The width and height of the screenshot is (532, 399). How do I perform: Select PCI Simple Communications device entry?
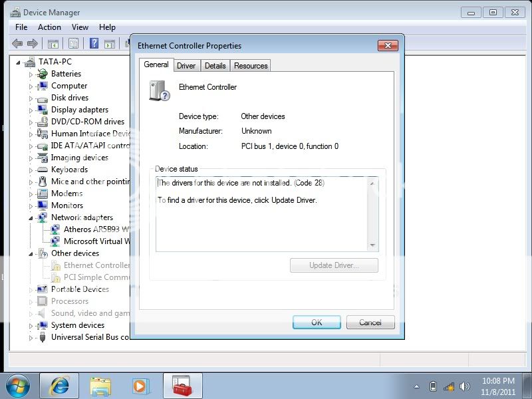[x=96, y=277]
